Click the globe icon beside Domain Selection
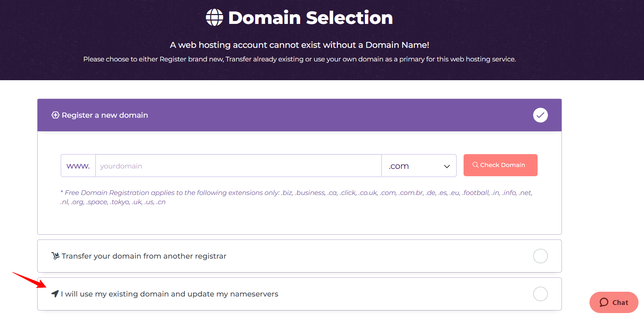The image size is (644, 316). (214, 17)
